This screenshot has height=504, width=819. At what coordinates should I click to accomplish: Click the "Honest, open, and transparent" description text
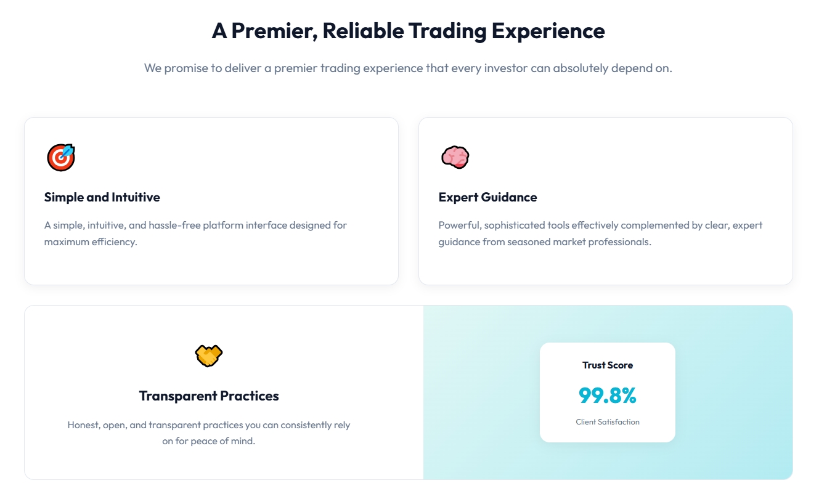click(x=208, y=425)
